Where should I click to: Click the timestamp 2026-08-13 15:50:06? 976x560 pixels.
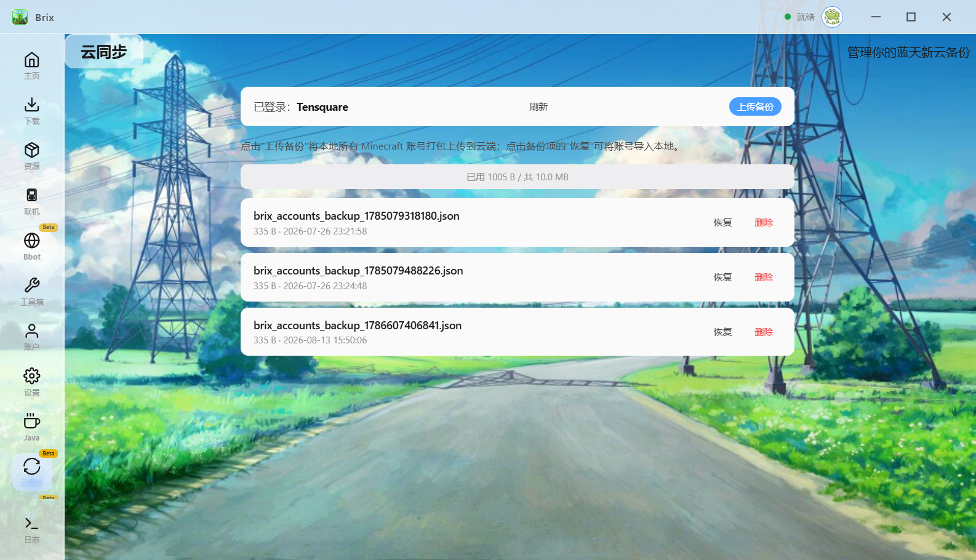(325, 340)
